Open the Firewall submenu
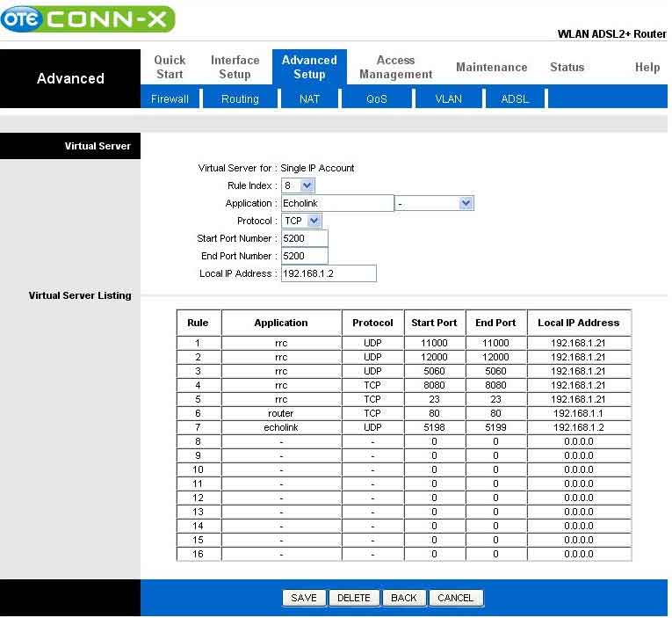Screen dimensions: 672x618 [170, 99]
